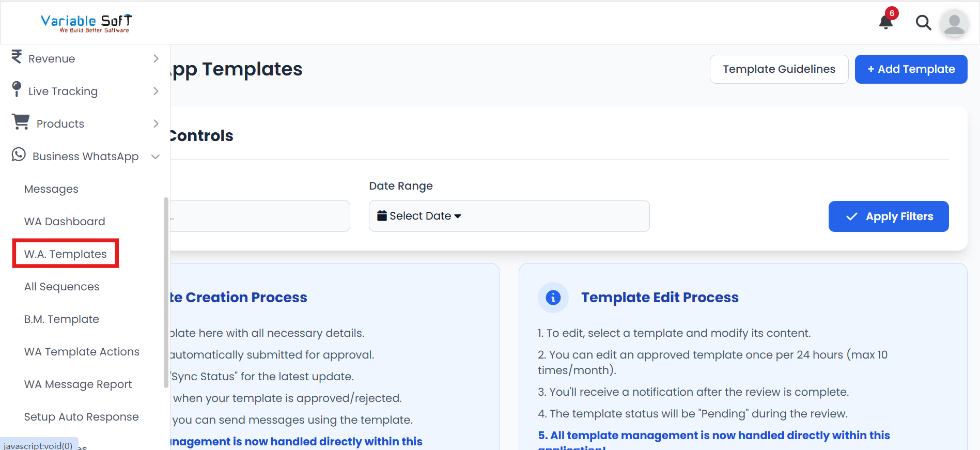Screen dimensions: 980x450
Task: Click the Template Edit Process info icon
Action: click(x=553, y=298)
